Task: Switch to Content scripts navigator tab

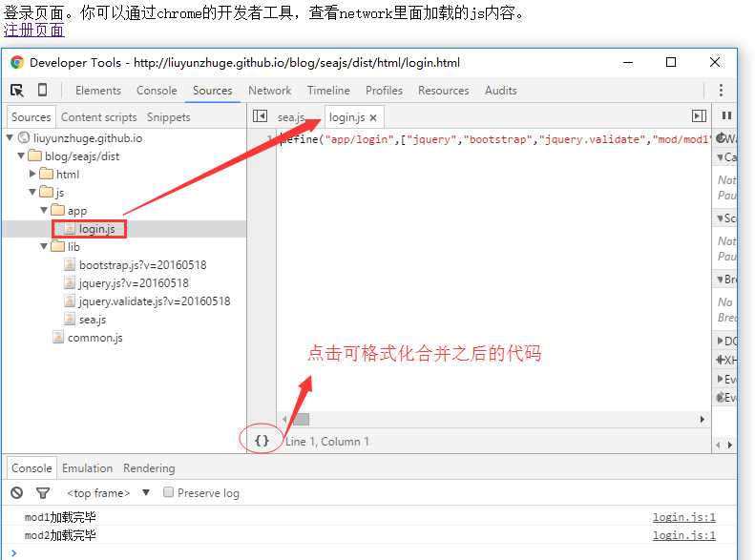Action: point(98,117)
